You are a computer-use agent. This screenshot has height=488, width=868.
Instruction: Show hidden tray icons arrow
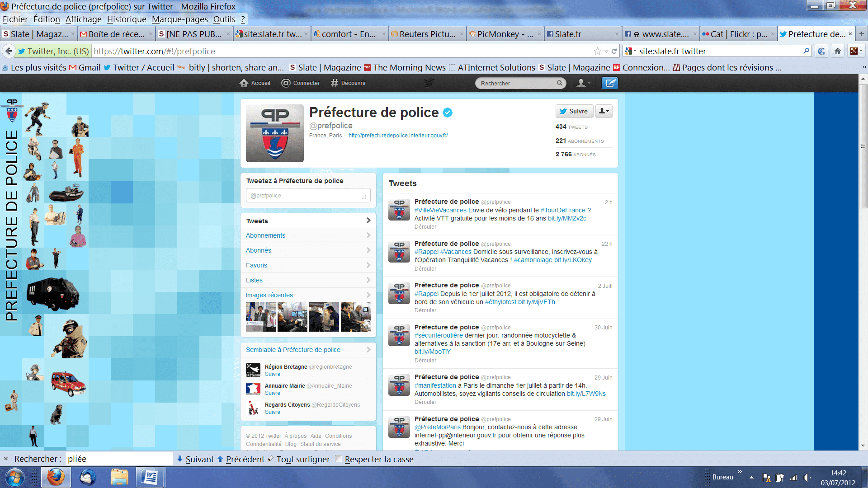751,478
